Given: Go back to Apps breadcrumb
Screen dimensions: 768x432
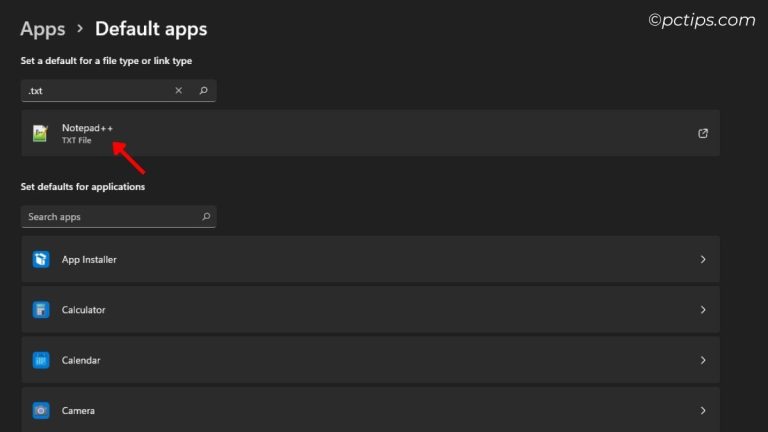Looking at the screenshot, I should [x=43, y=29].
